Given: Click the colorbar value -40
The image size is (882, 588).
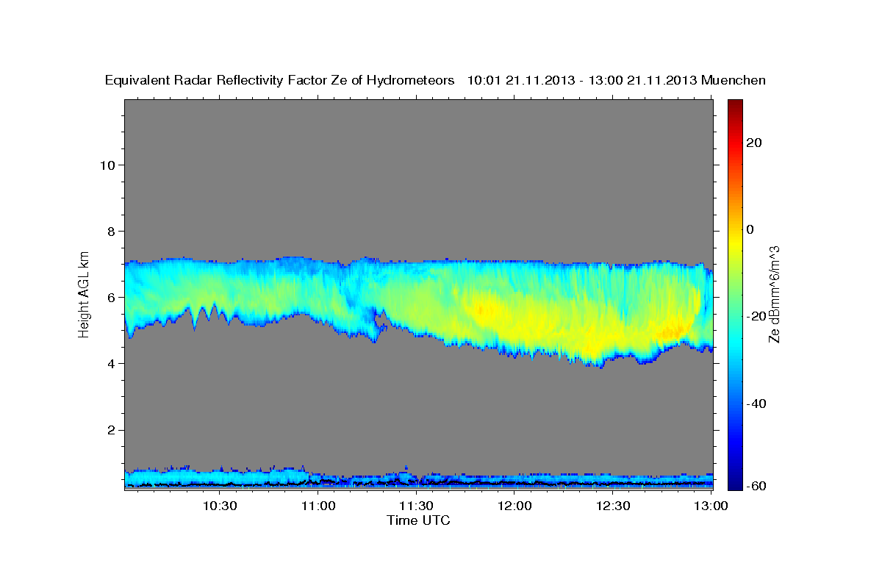Looking at the screenshot, I should click(756, 404).
